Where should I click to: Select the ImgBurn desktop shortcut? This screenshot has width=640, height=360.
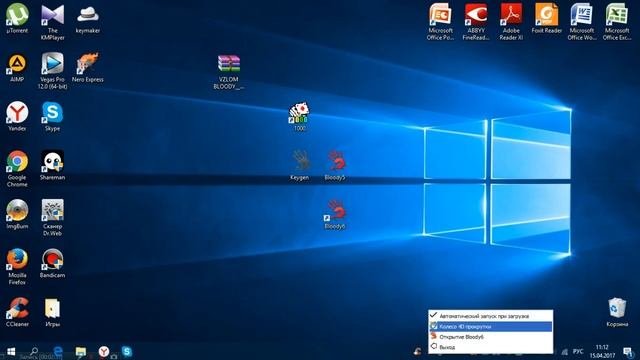coord(17,214)
